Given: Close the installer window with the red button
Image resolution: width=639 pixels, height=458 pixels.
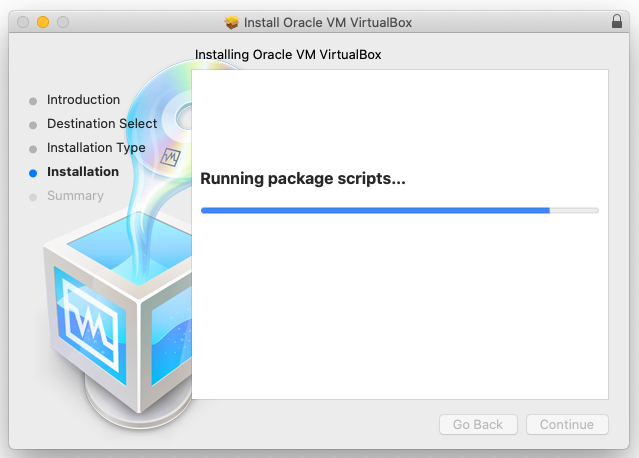Looking at the screenshot, I should pyautogui.click(x=24, y=22).
